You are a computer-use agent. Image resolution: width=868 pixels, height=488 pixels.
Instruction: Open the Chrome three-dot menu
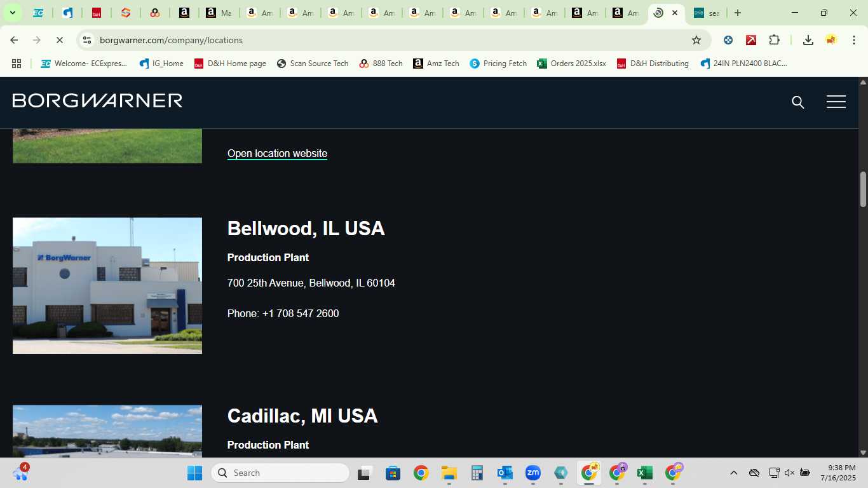tap(853, 40)
